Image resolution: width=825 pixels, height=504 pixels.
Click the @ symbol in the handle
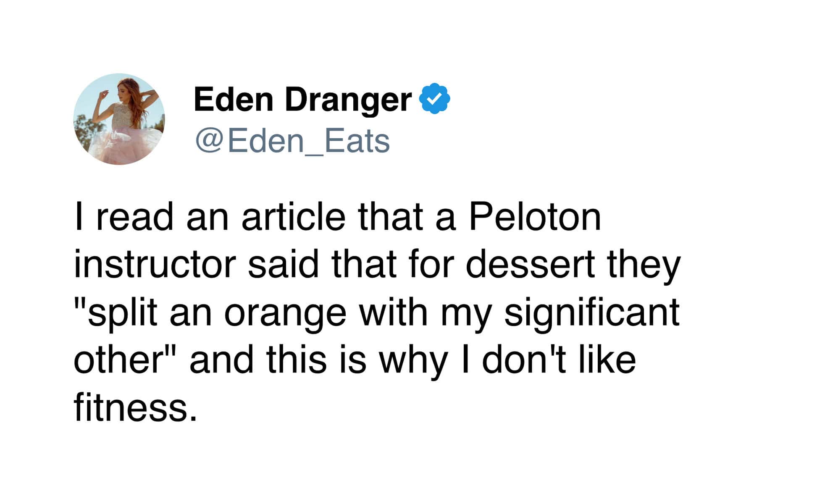208,142
